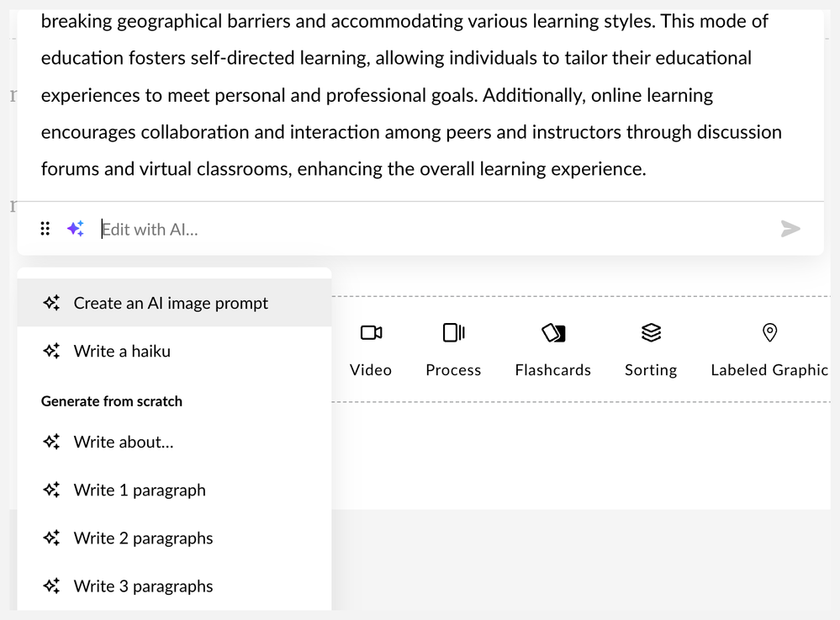840x620 pixels.
Task: Select the Sorting block icon
Action: tap(651, 333)
